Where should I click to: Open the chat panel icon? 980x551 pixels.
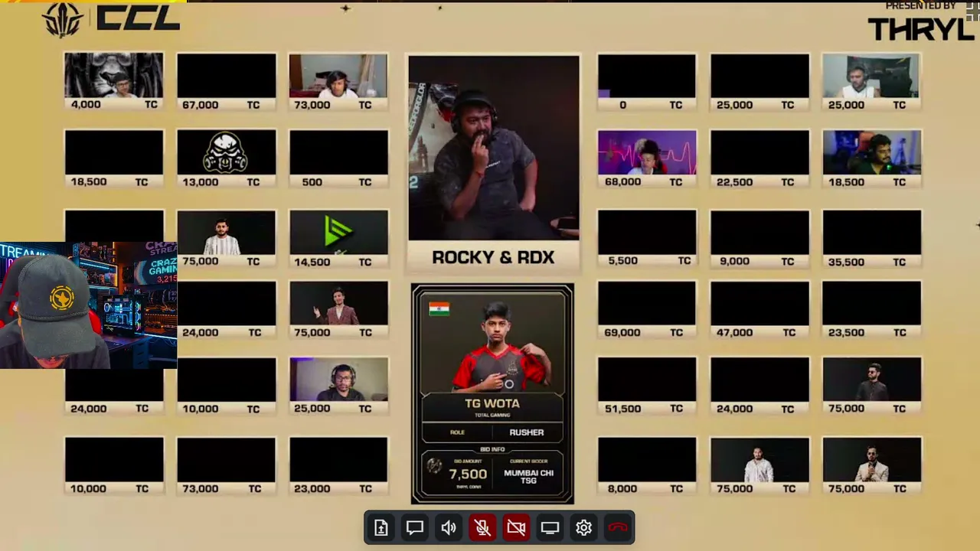415,528
